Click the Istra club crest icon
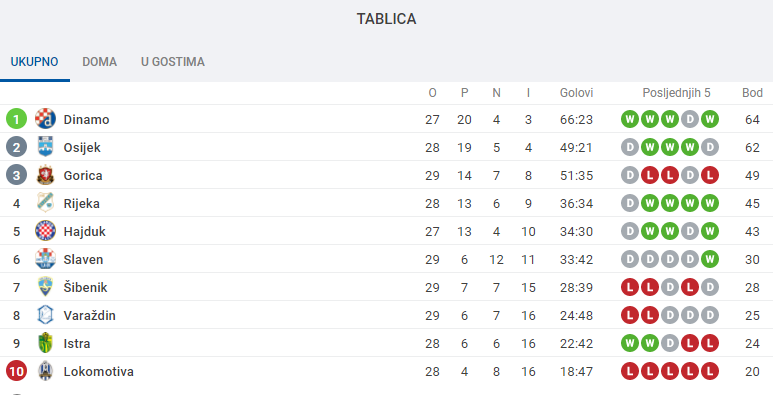 click(x=45, y=343)
